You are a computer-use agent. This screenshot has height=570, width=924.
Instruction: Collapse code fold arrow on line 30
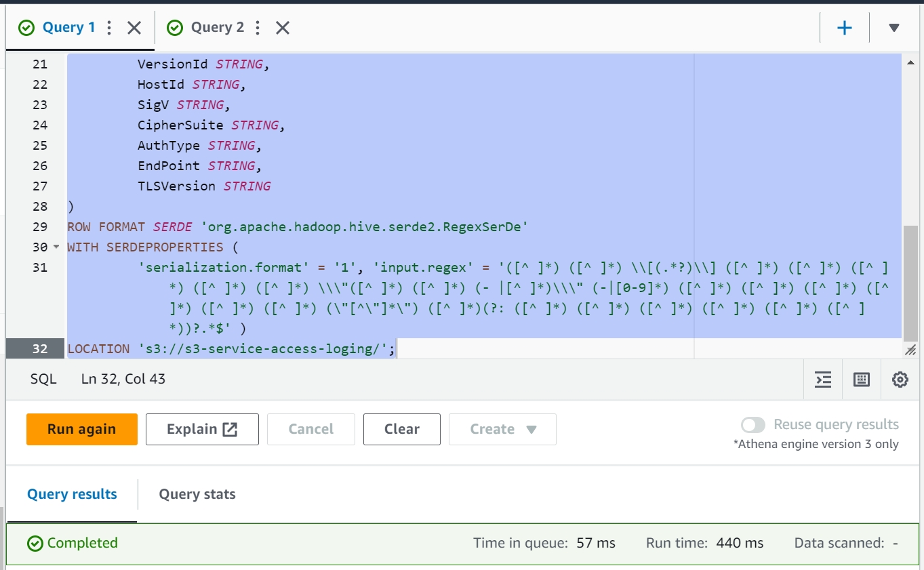pos(56,247)
